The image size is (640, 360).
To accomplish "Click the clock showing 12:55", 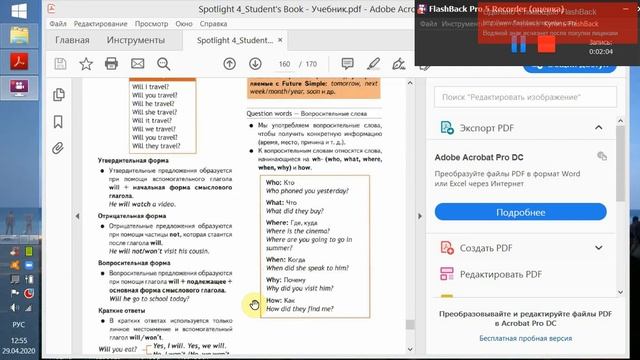I will click(x=19, y=340).
